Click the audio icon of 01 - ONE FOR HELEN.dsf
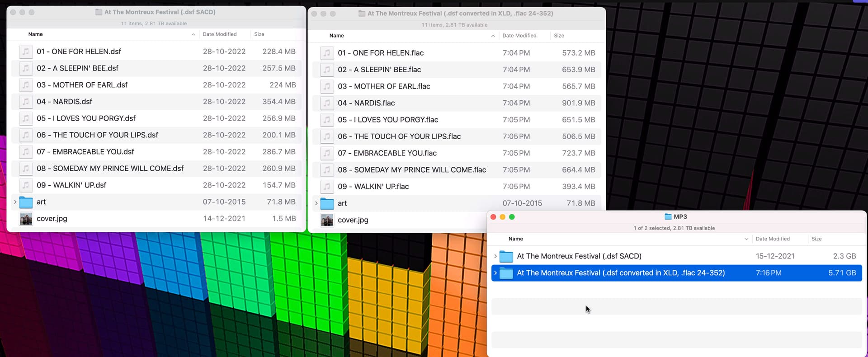Screen dimensions: 868x357 pos(26,52)
